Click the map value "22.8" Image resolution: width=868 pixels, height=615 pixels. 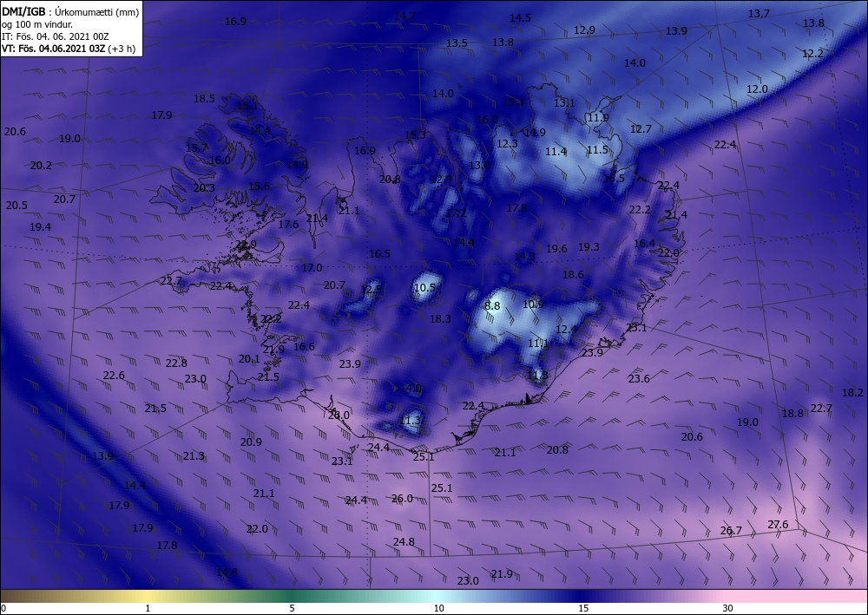pyautogui.click(x=176, y=363)
